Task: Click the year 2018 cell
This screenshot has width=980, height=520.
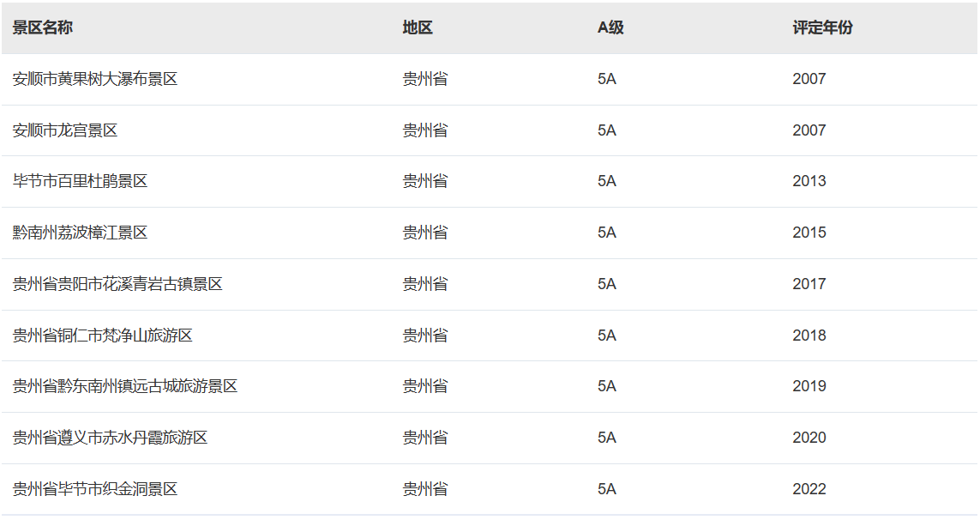Action: click(809, 335)
